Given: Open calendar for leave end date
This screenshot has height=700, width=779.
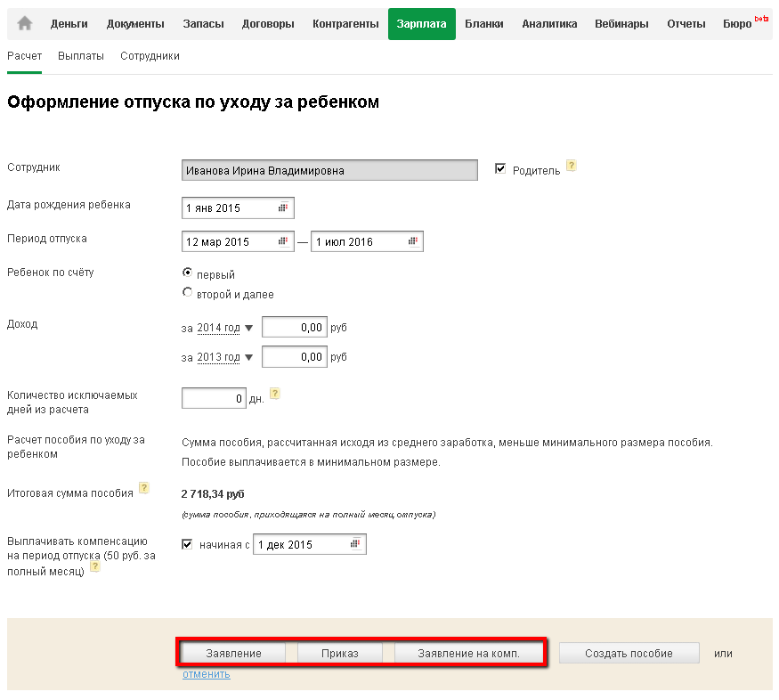Looking at the screenshot, I should [x=412, y=241].
